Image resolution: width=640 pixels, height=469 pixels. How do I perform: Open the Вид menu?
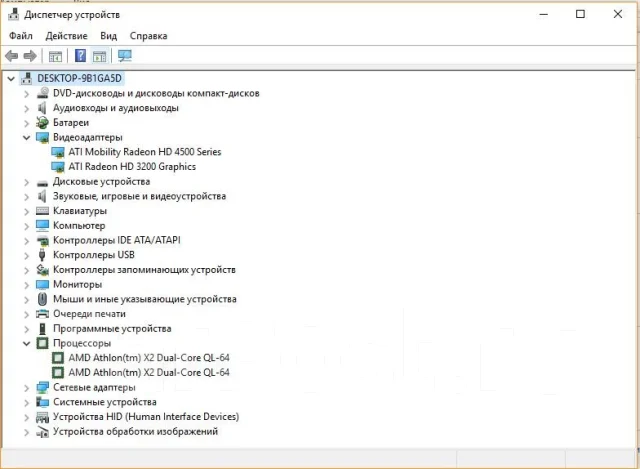pyautogui.click(x=109, y=36)
